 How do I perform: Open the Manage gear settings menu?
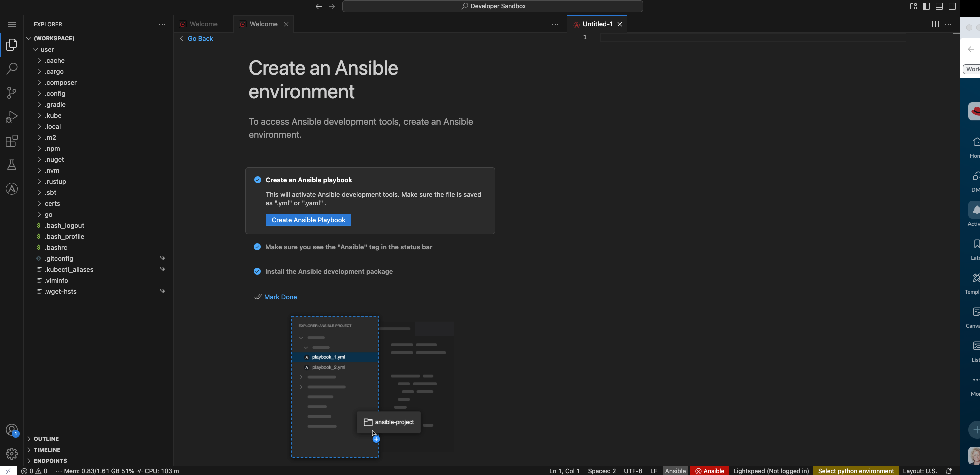12,453
